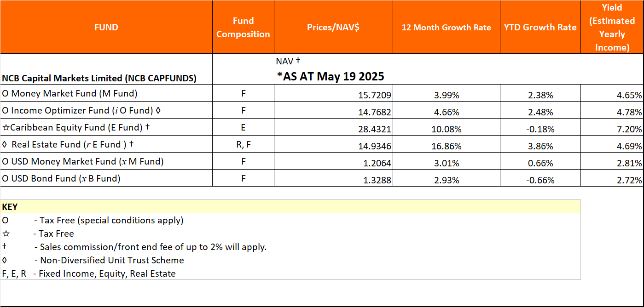
Task: Select NAV value 14.7682
Action: point(375,113)
